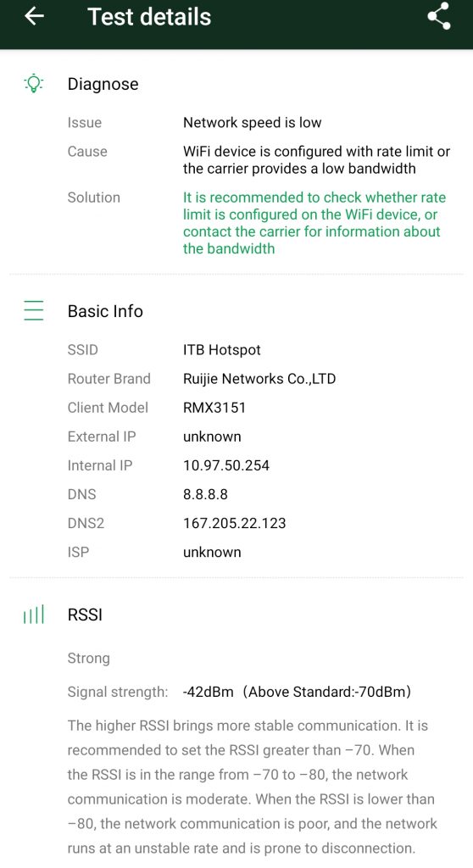Tap the share icon
Screen dimensions: 473x868
tap(438, 17)
